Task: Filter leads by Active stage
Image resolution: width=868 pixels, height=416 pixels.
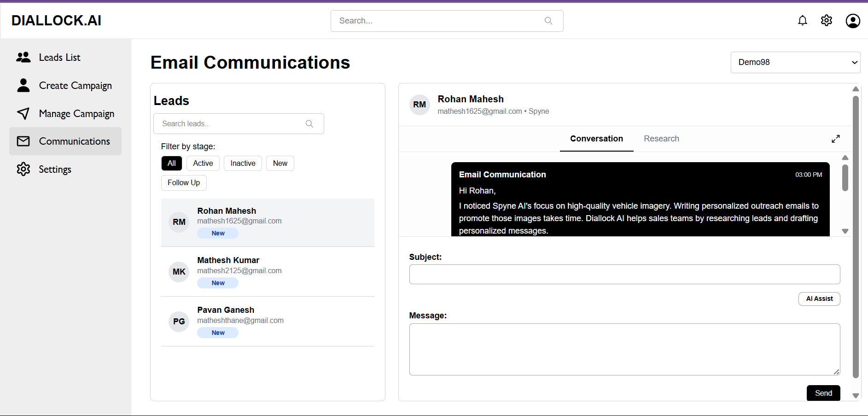Action: pos(203,163)
